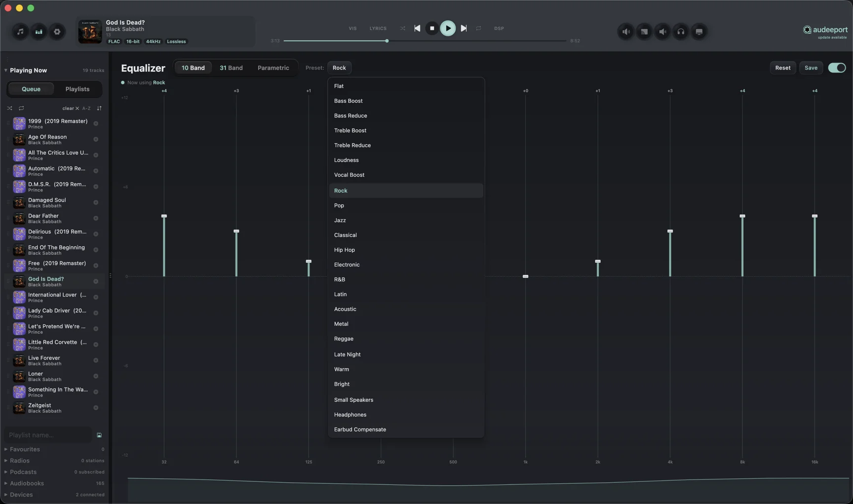Screen dimensions: 853x504
Task: Choose the Flat preset
Action: click(406, 86)
